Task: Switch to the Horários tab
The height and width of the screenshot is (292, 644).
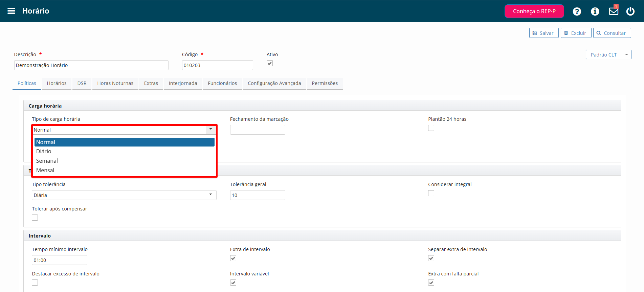Action: click(57, 83)
